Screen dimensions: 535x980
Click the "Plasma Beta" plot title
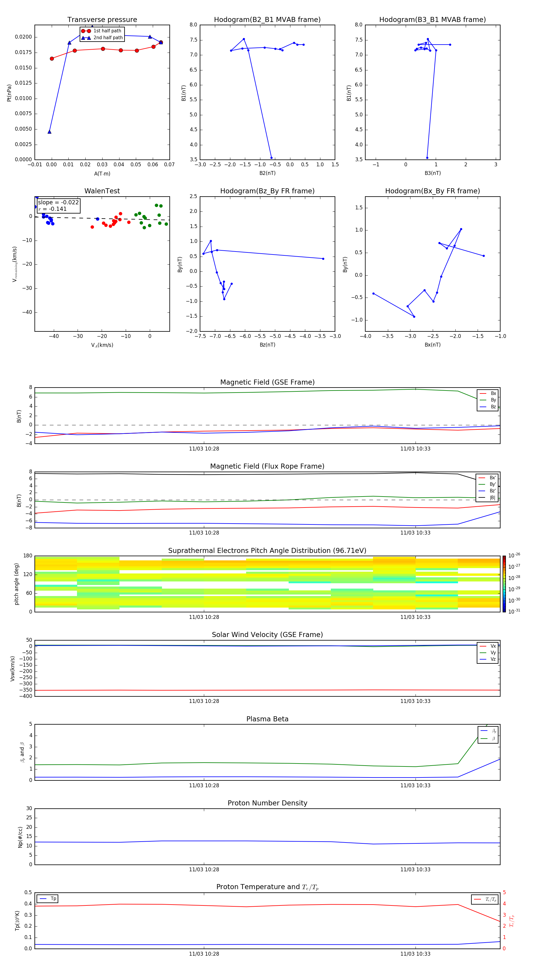(x=267, y=719)
